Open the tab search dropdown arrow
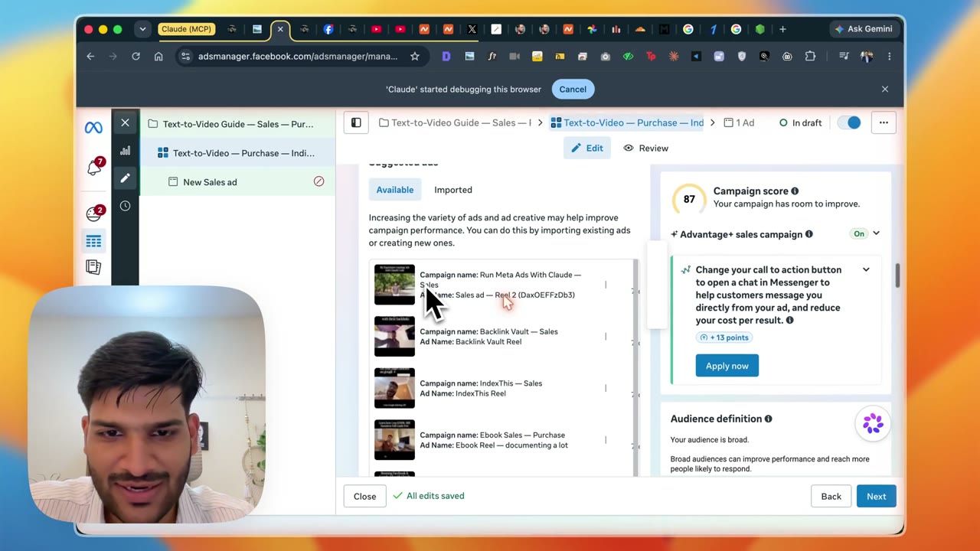 tap(142, 29)
